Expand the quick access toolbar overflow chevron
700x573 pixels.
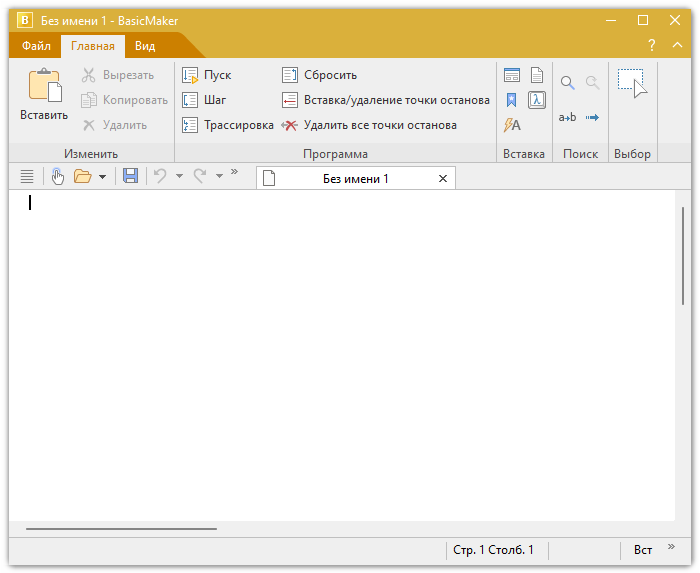point(234,172)
